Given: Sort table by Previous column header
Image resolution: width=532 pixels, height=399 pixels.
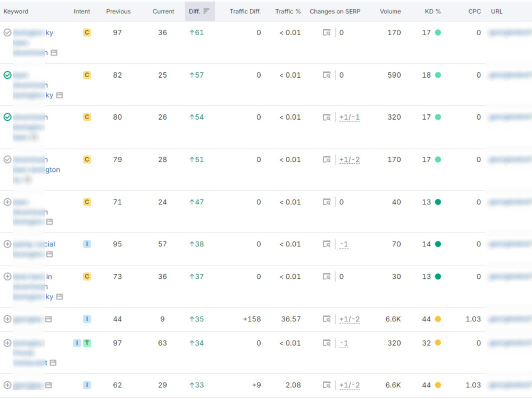Looking at the screenshot, I should tap(119, 11).
